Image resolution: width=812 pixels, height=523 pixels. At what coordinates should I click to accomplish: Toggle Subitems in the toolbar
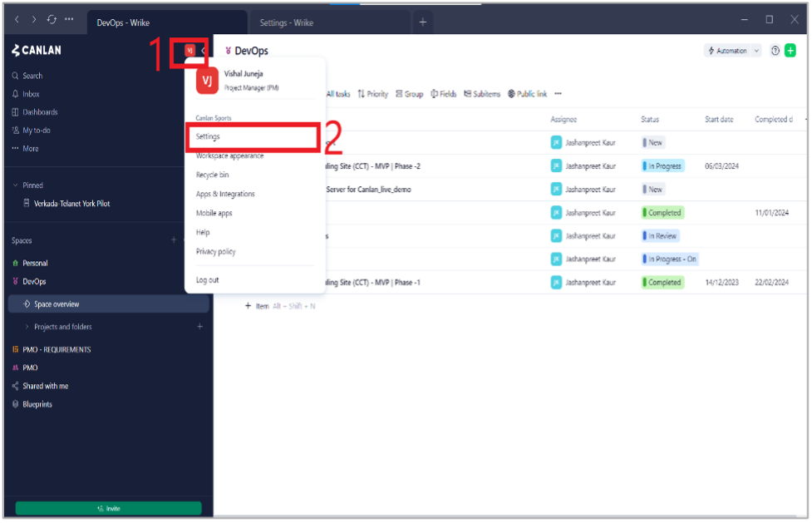pyautogui.click(x=482, y=94)
